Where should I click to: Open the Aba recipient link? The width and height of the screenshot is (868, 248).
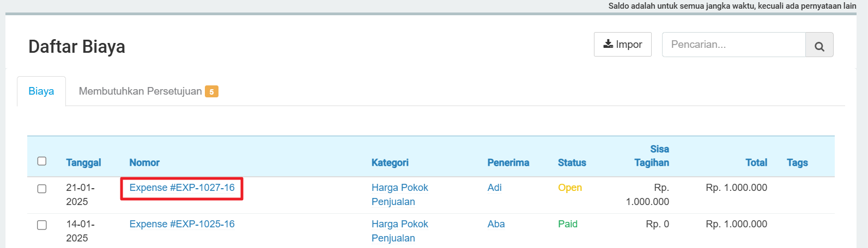coord(496,224)
